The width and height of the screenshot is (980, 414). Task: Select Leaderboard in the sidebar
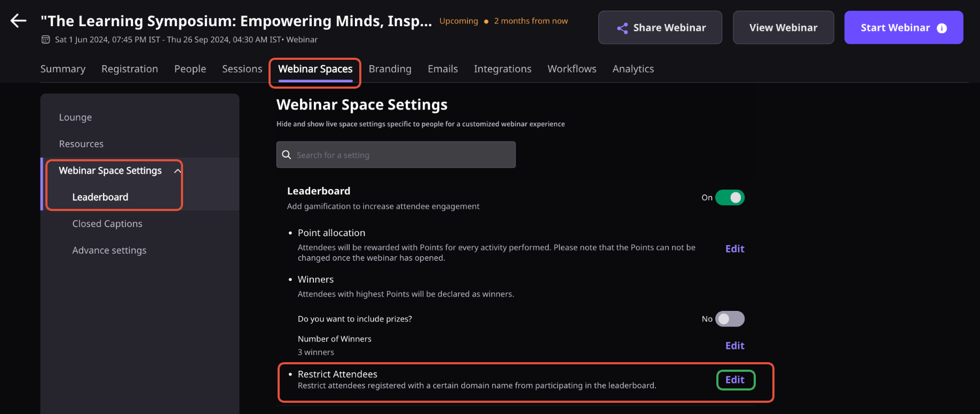(100, 197)
